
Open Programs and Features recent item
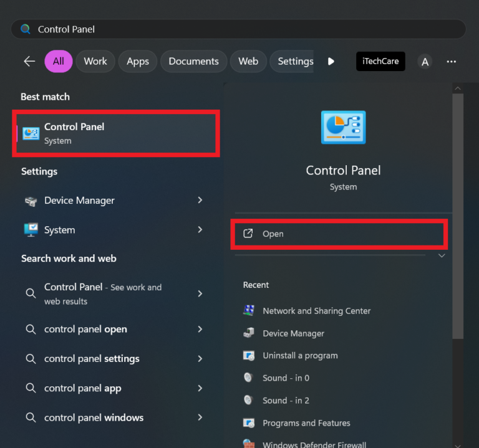point(306,423)
